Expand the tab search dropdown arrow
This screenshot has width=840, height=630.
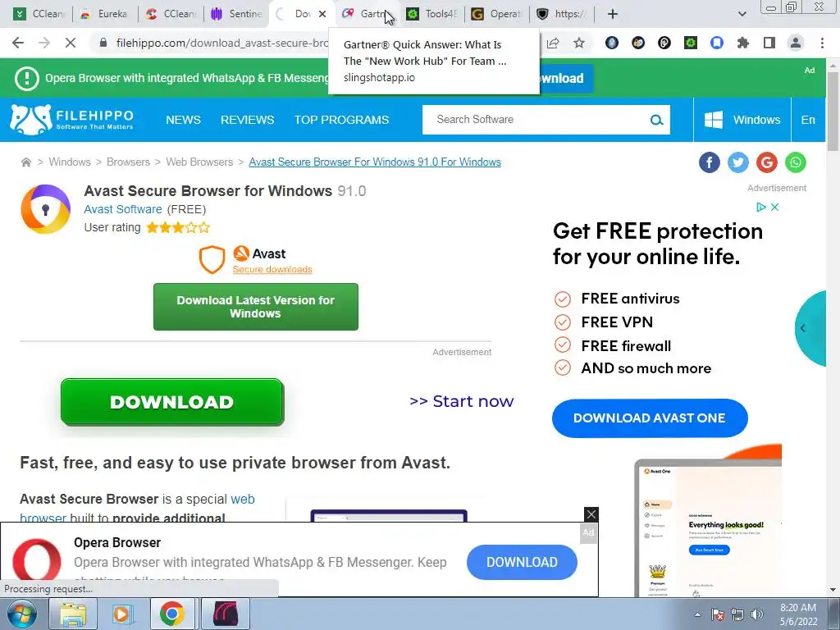click(x=742, y=14)
